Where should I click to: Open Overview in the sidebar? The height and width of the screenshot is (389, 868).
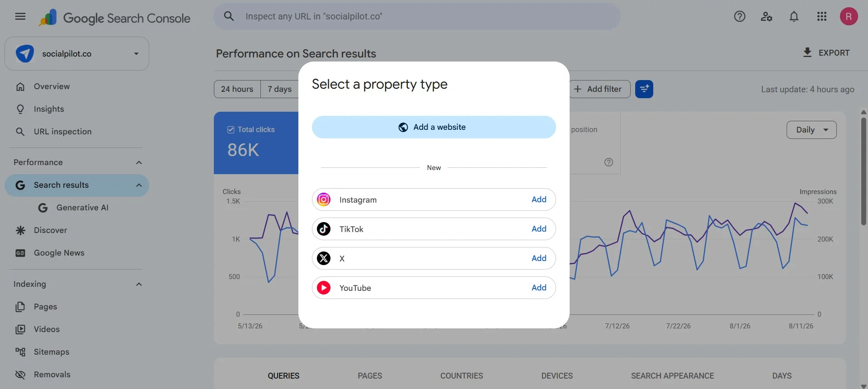tap(77, 86)
